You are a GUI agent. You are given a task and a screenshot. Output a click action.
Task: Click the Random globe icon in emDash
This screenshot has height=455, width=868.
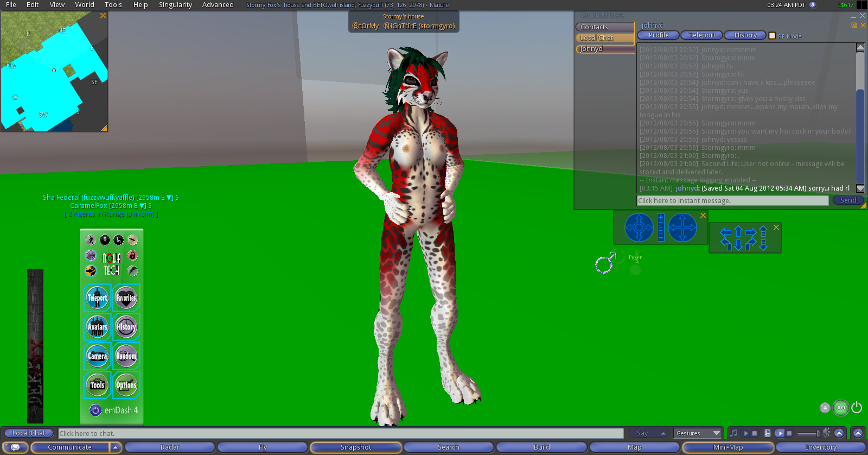[x=126, y=356]
